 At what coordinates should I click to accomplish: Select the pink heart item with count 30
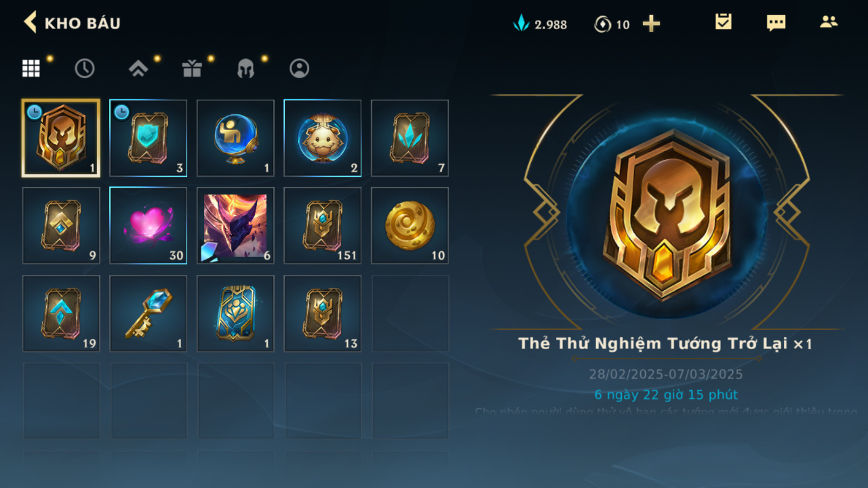coord(148,226)
